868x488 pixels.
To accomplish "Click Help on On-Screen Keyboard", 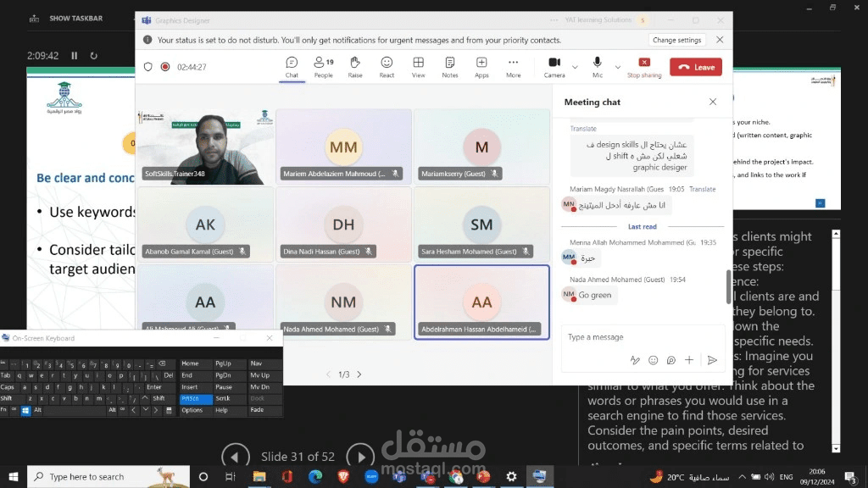I will (230, 410).
